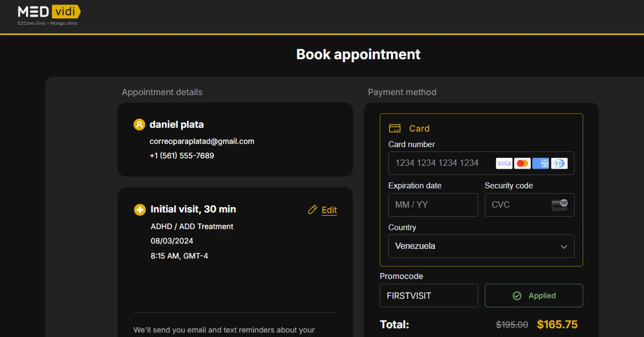The height and width of the screenshot is (337, 644).
Task: Click the Visa card logo
Action: tap(504, 163)
